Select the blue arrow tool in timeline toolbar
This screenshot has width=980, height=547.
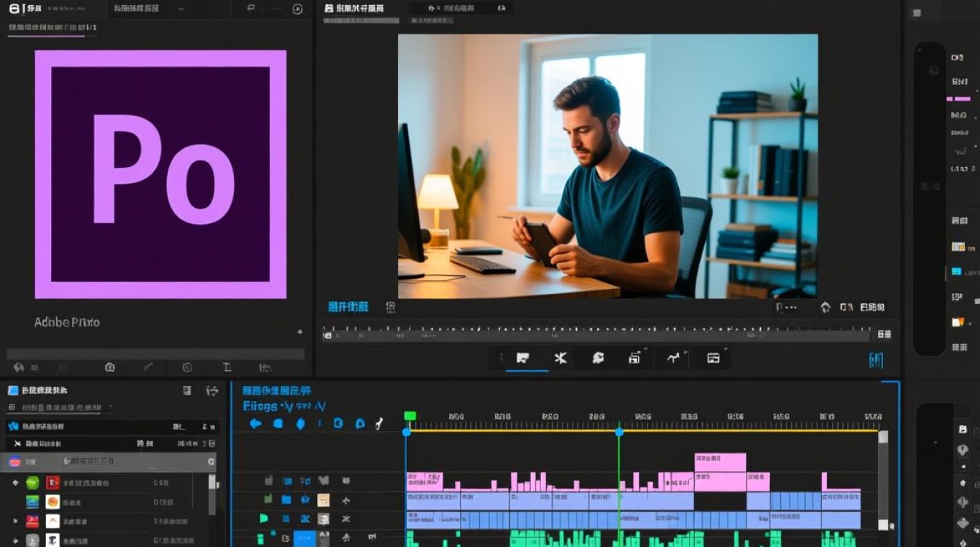point(255,423)
